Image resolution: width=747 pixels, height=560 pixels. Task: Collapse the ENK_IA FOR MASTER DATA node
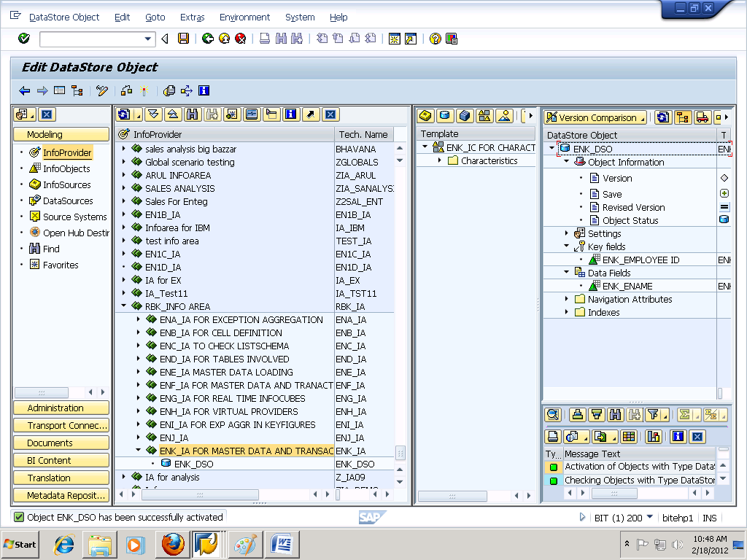click(138, 449)
